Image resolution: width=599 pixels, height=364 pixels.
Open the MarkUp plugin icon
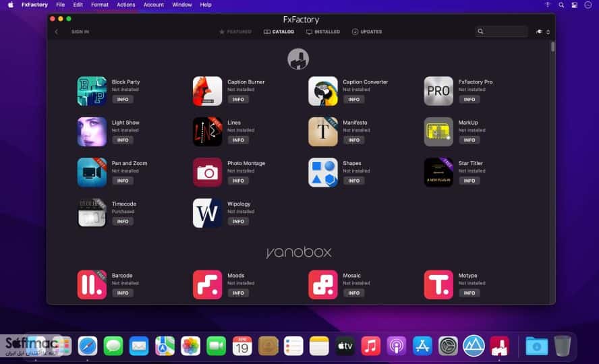click(x=438, y=132)
